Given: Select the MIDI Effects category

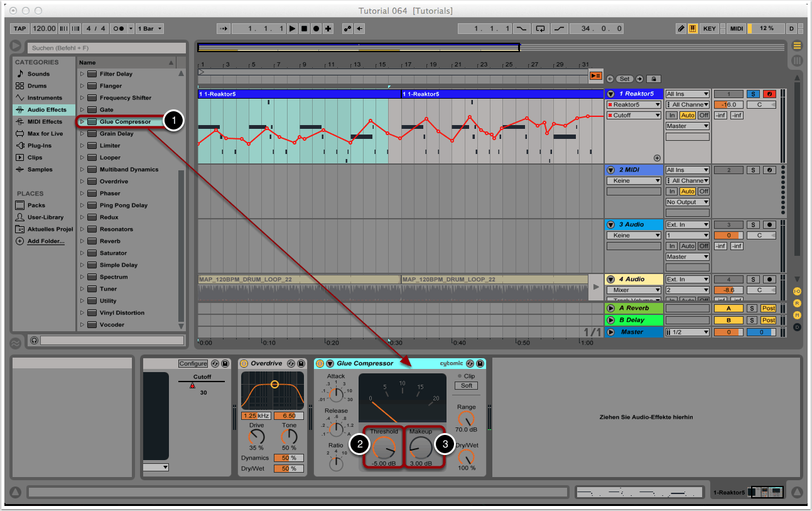Looking at the screenshot, I should (44, 122).
